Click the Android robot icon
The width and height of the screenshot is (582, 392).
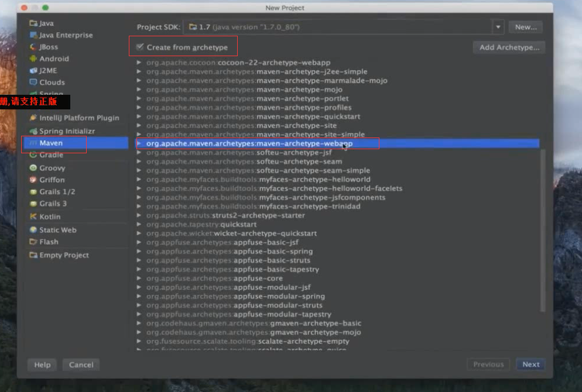click(33, 59)
